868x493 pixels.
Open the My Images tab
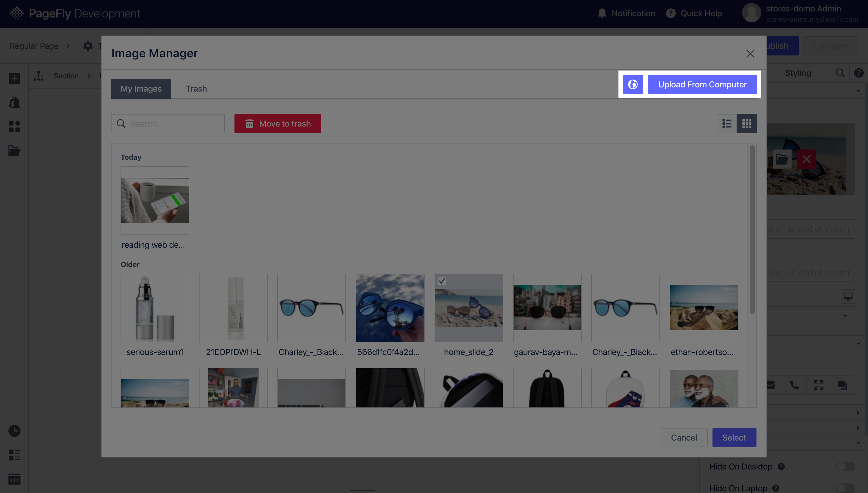click(x=141, y=89)
